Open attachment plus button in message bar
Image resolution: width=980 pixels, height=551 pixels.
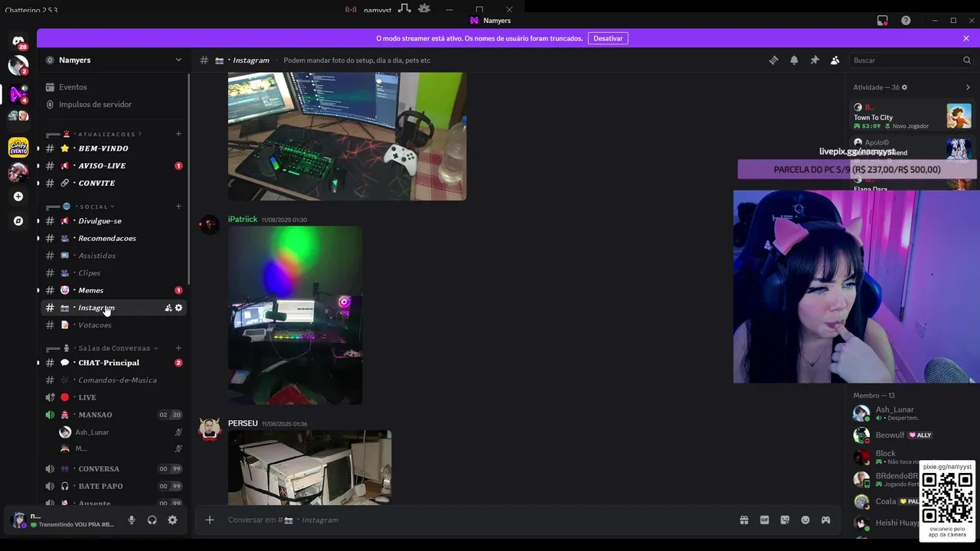click(209, 520)
